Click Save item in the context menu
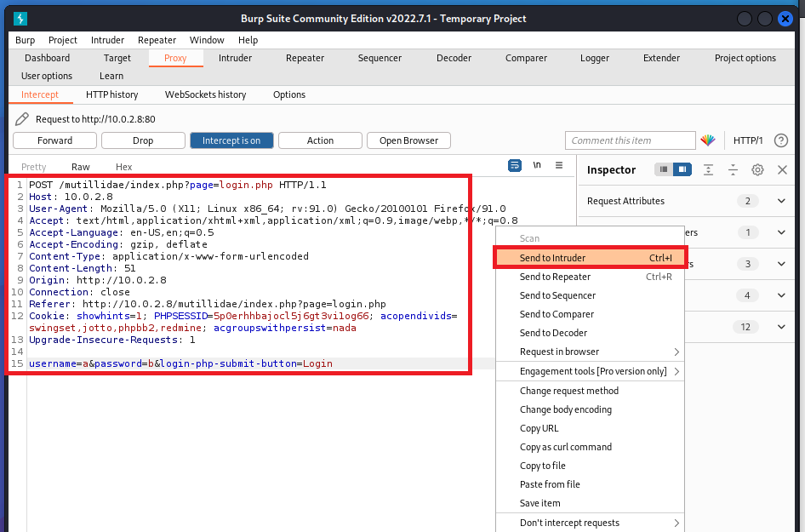805x532 pixels. pyautogui.click(x=590, y=503)
